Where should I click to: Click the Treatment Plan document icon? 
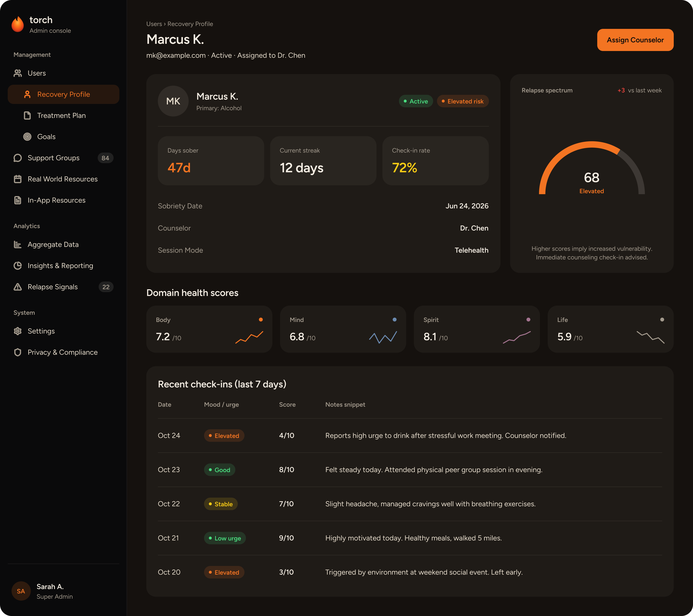(x=27, y=115)
